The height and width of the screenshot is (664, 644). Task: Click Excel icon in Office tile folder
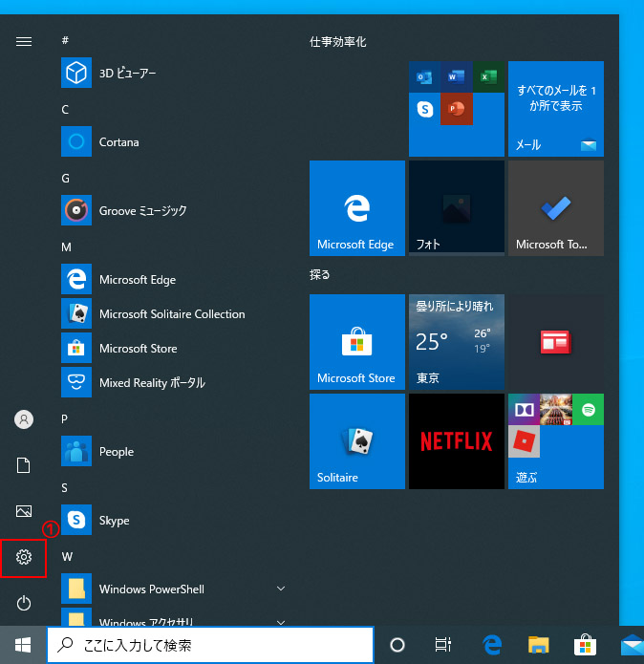coord(488,77)
